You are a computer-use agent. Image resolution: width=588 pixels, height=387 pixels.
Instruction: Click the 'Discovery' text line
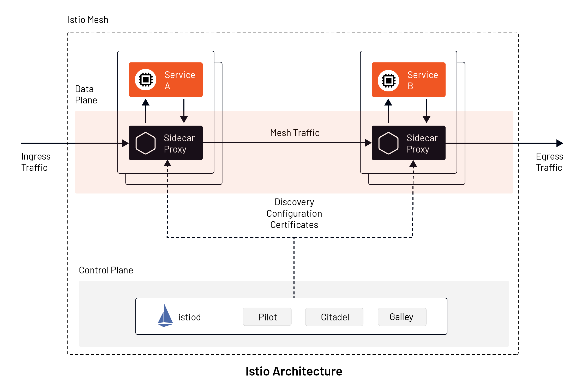point(294,202)
